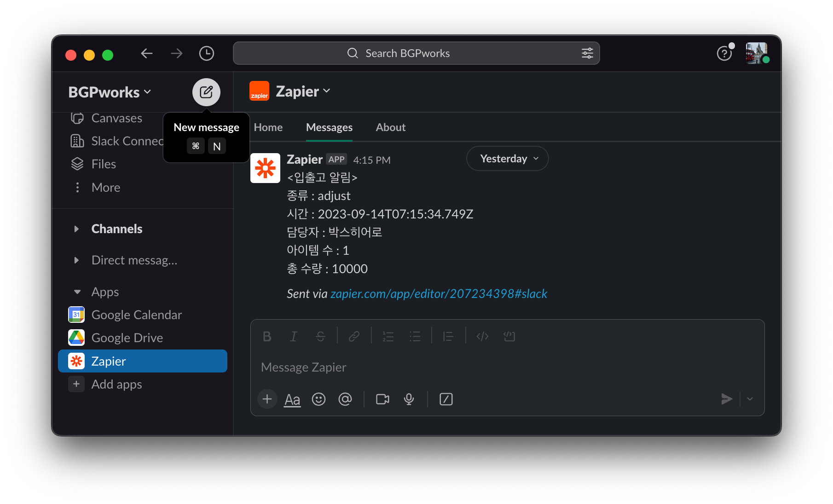Open slash command shortcuts
The image size is (833, 504).
(x=446, y=399)
